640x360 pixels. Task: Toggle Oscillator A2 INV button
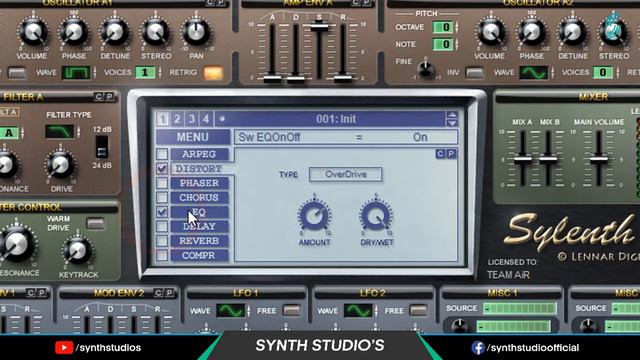pyautogui.click(x=474, y=73)
